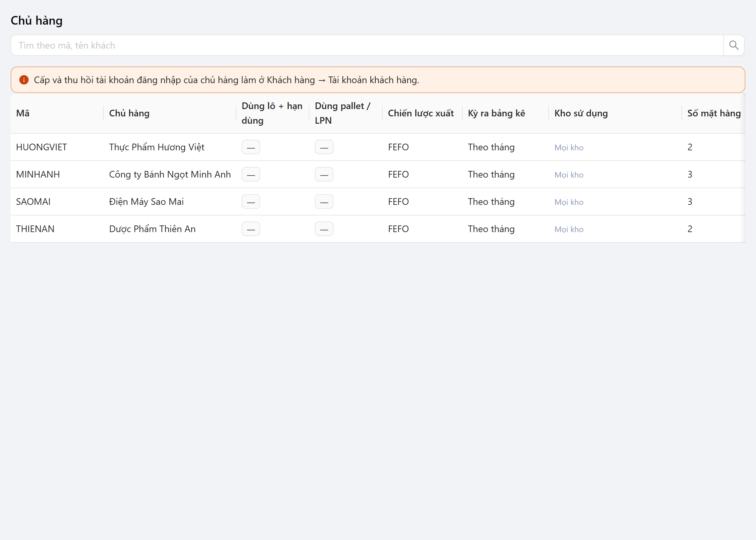Click 'Theo tháng' in the THIENAN row

[491, 229]
